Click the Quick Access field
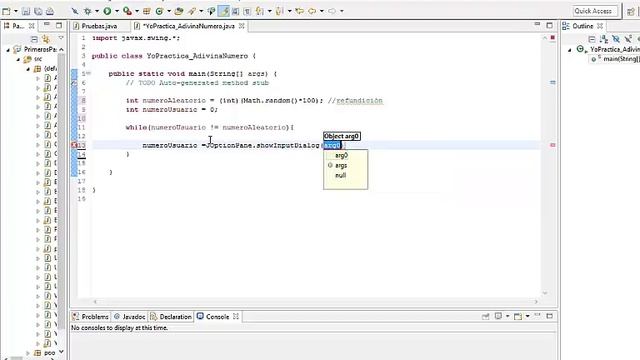The height and width of the screenshot is (360, 640). pyautogui.click(x=595, y=11)
